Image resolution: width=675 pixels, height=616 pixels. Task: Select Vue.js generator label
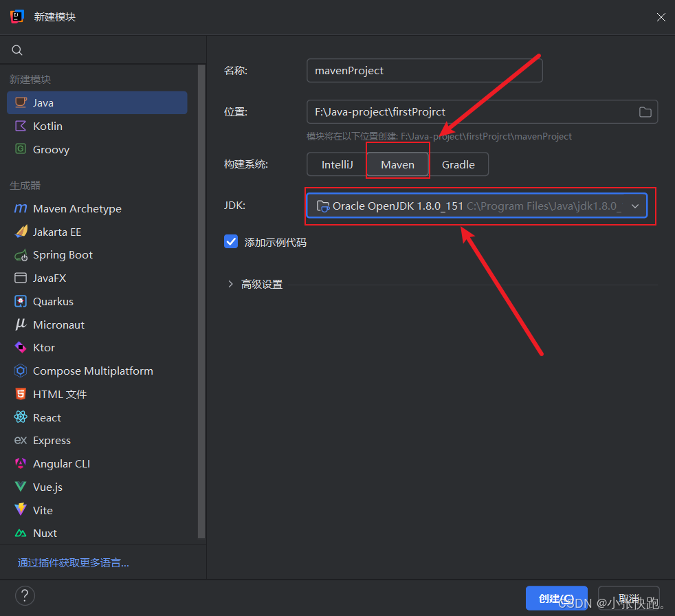[48, 487]
